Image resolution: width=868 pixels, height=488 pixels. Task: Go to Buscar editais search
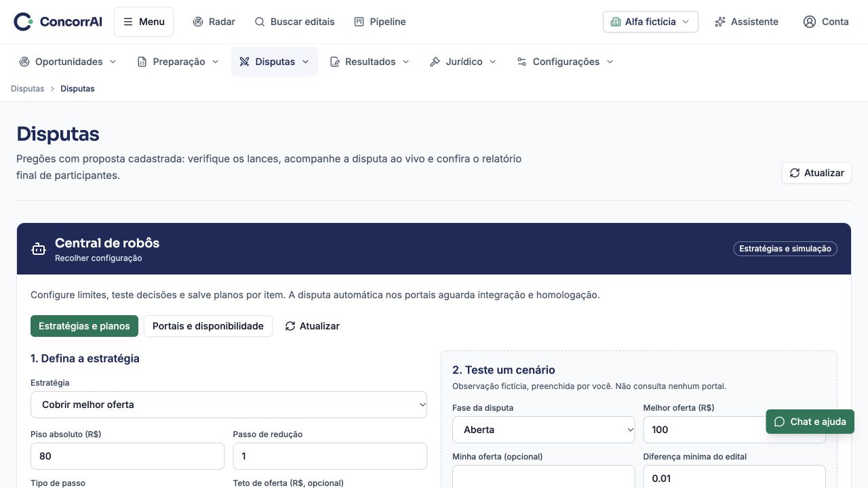point(294,22)
